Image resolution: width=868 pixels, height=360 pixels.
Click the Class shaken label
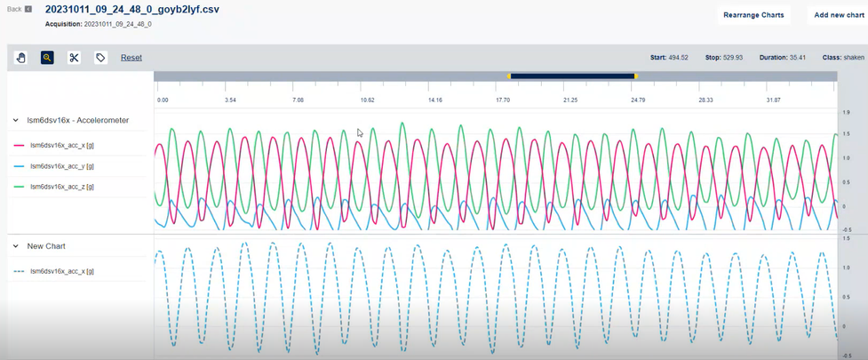pos(844,58)
